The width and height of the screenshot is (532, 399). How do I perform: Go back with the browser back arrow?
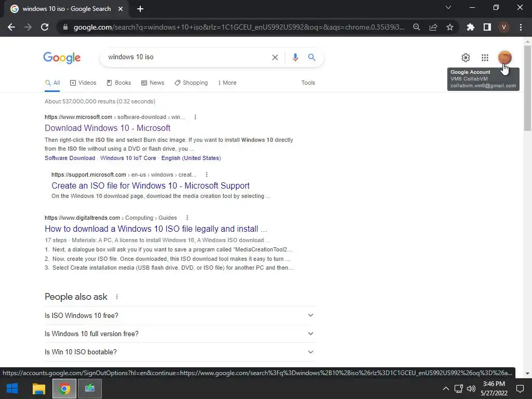click(x=11, y=27)
